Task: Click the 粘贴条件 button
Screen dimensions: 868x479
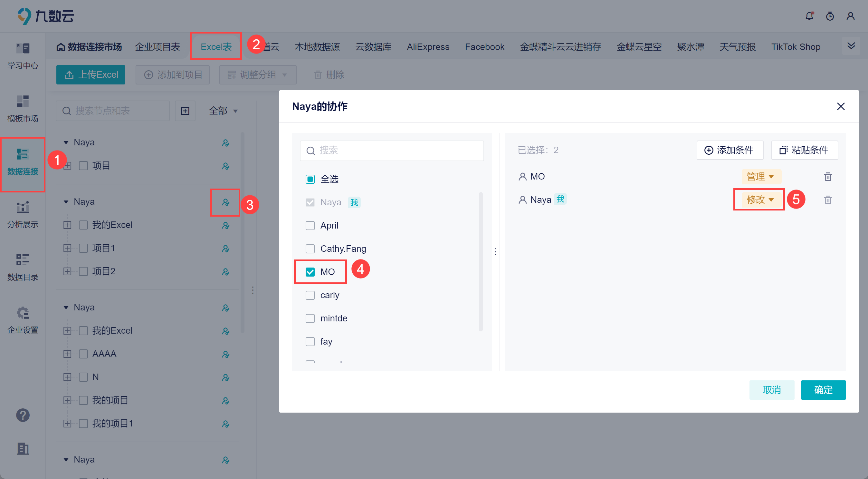Action: (x=804, y=150)
